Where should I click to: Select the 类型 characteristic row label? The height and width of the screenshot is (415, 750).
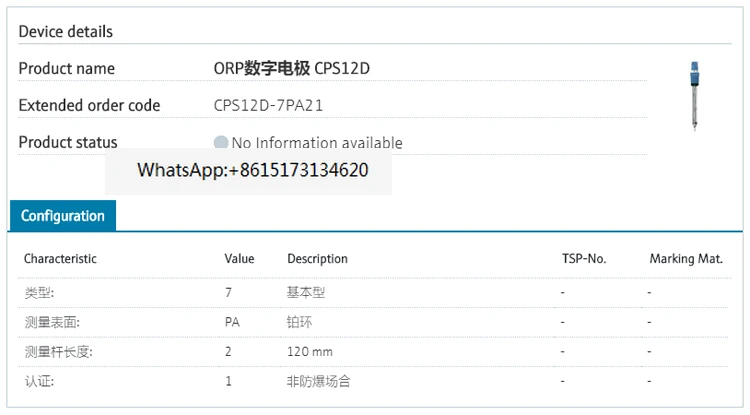(x=39, y=293)
